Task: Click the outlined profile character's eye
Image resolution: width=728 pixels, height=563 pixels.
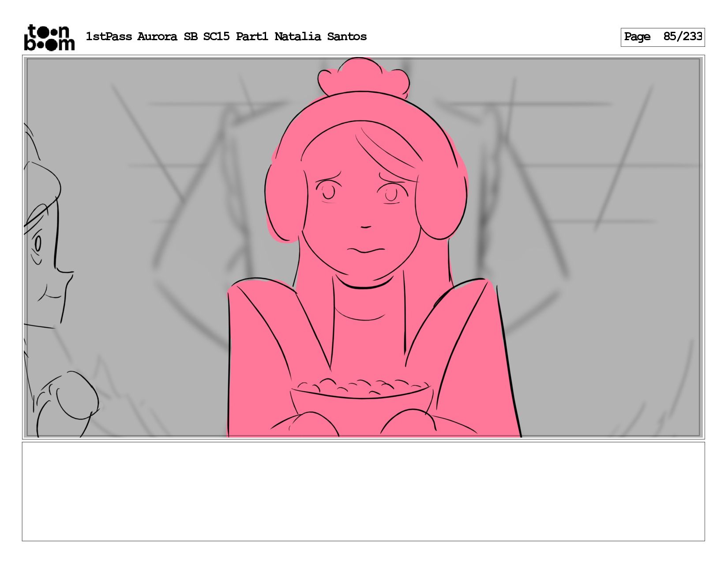Action: coord(38,243)
